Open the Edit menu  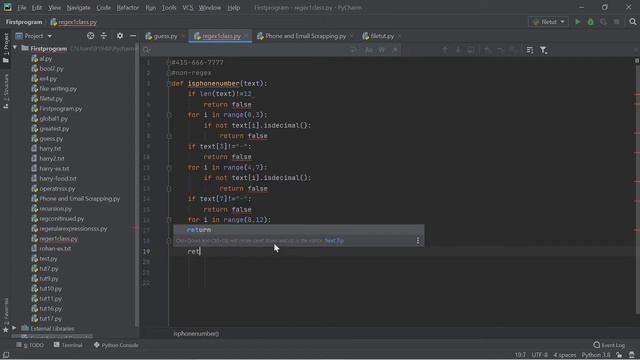click(37, 7)
